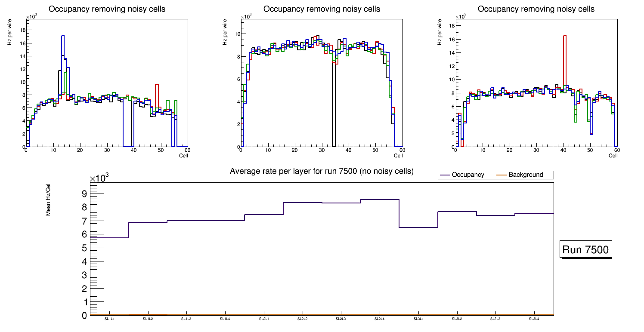Click the tall blue spike peak in left plot
644x332 pixels.
coord(63,36)
